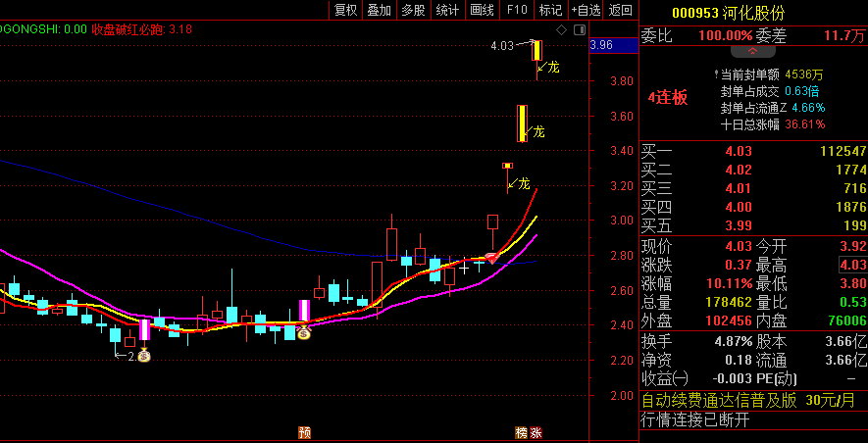The image size is (868, 443).
Task: Toggle the side panel layout icon
Action: coord(579,29)
